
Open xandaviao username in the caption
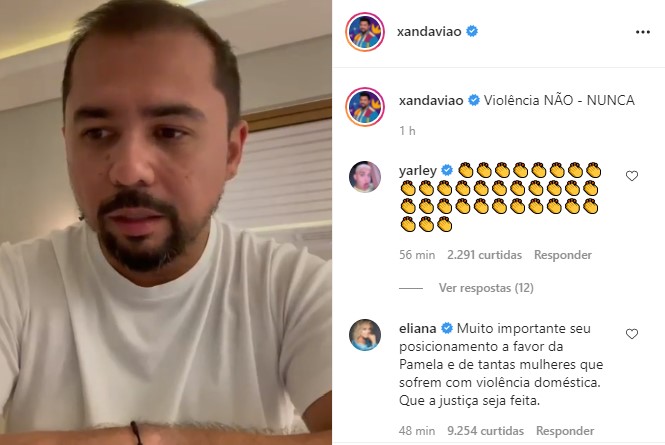431,101
